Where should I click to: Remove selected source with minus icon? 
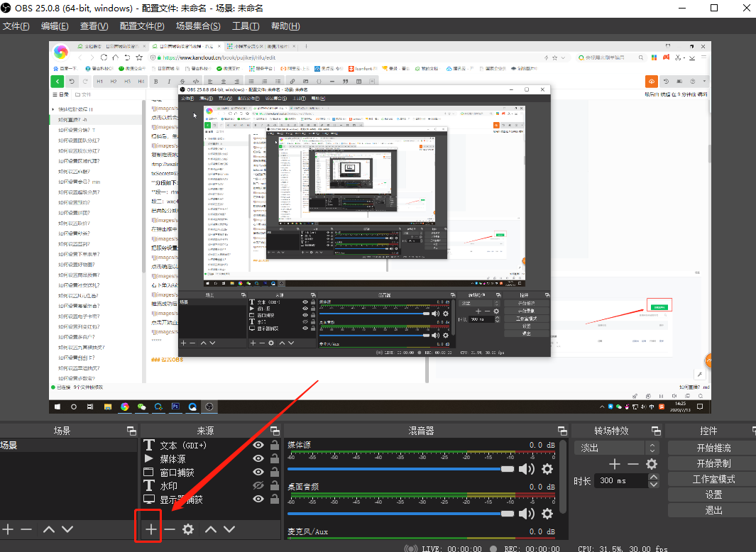[x=169, y=529]
